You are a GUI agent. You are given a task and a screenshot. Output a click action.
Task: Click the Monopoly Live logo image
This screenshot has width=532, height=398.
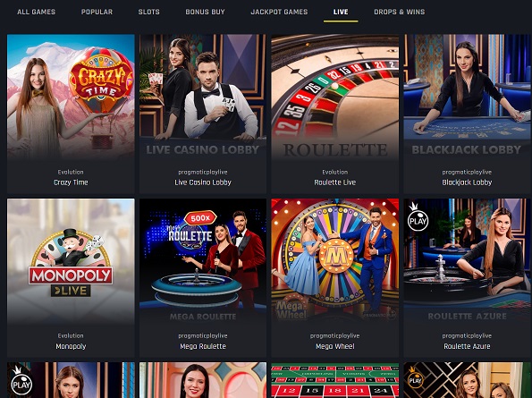click(x=71, y=263)
